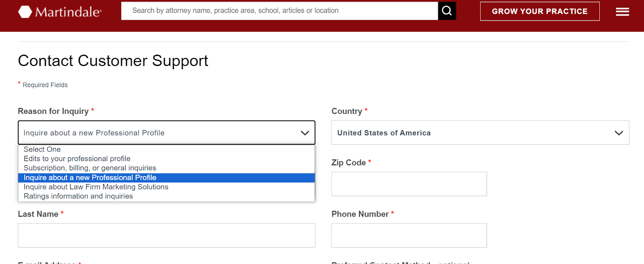The image size is (644, 264).
Task: Open the Country dropdown
Action: click(x=480, y=133)
